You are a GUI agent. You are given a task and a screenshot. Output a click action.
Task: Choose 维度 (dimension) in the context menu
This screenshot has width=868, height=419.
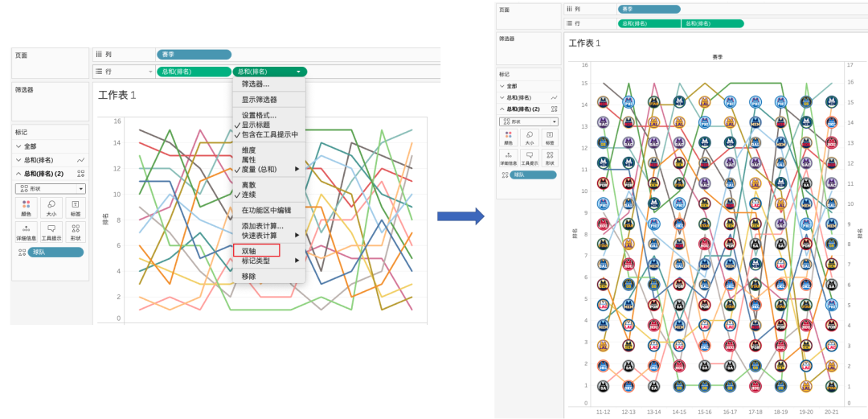tap(268, 150)
